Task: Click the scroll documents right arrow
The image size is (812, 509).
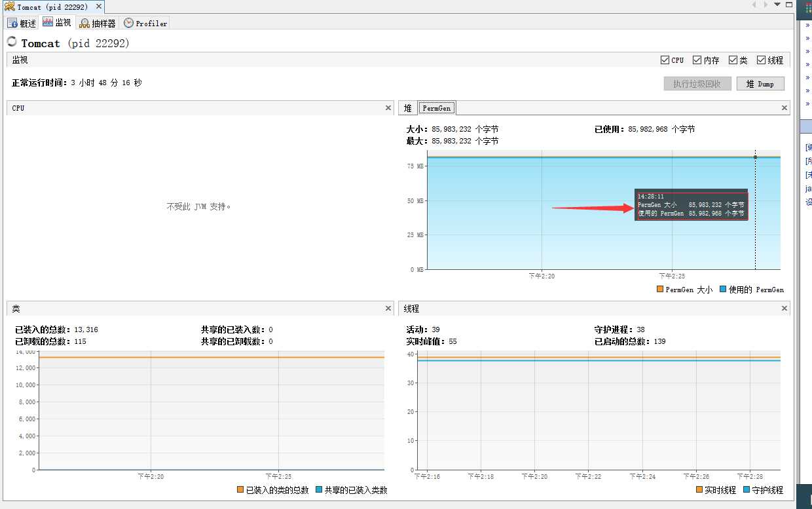Action: pos(766,5)
